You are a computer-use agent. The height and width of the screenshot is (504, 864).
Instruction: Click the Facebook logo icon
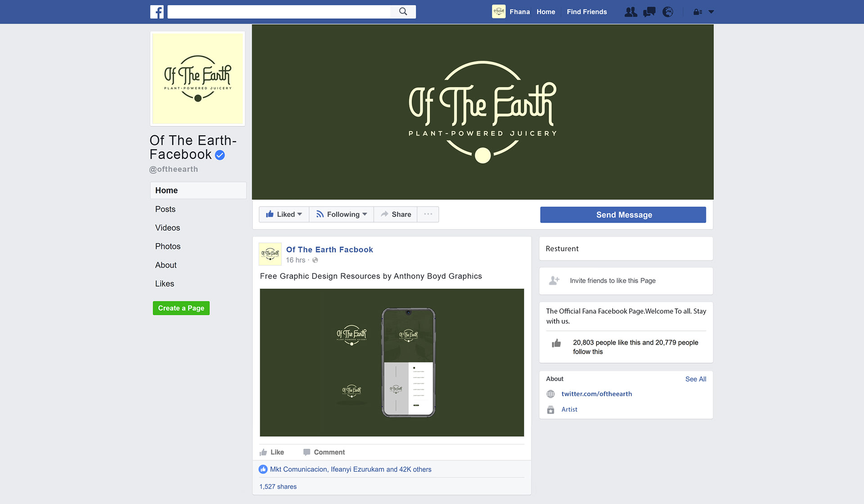coord(157,12)
